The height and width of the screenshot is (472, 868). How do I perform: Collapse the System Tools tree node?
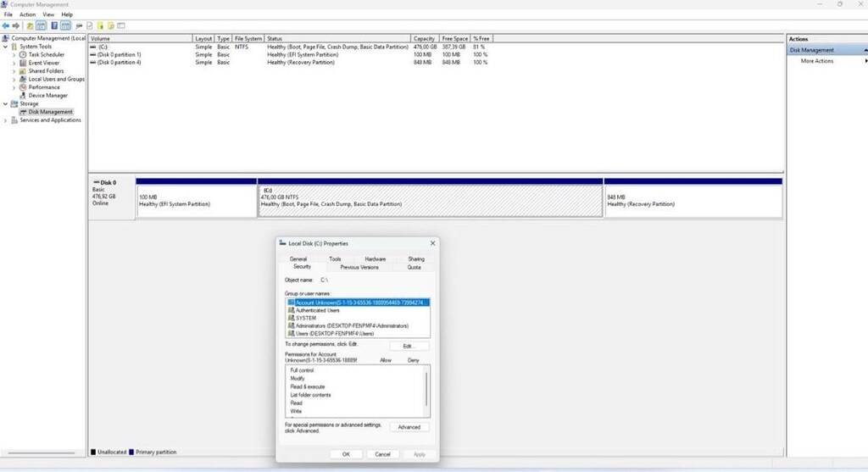pyautogui.click(x=6, y=47)
